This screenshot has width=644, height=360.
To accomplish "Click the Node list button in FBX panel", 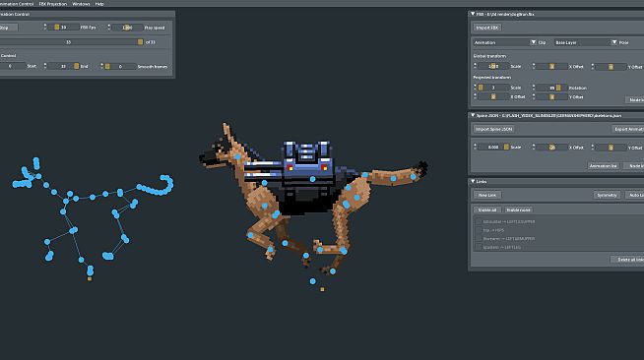I will click(x=635, y=100).
